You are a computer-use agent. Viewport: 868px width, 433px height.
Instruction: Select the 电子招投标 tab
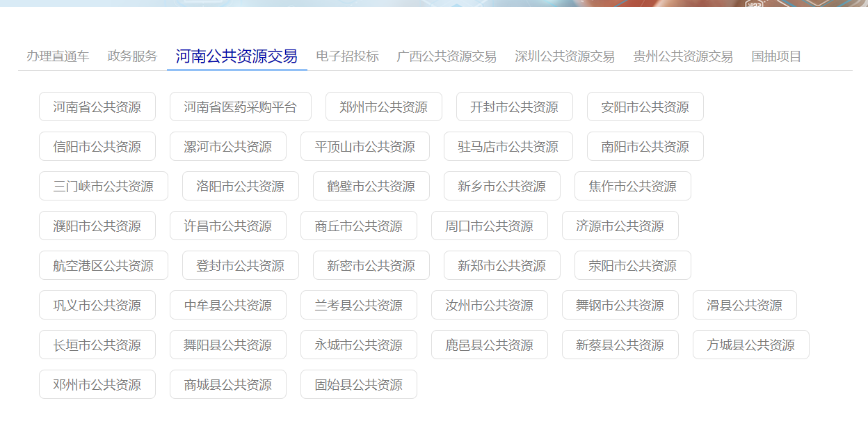(x=347, y=56)
